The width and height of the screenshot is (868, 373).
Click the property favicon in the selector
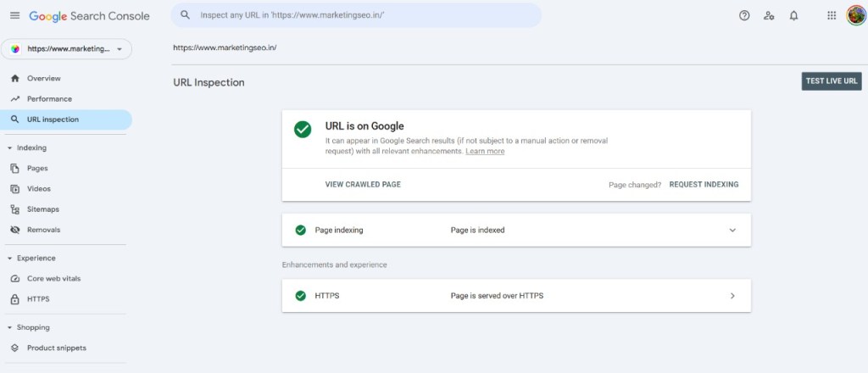[15, 48]
